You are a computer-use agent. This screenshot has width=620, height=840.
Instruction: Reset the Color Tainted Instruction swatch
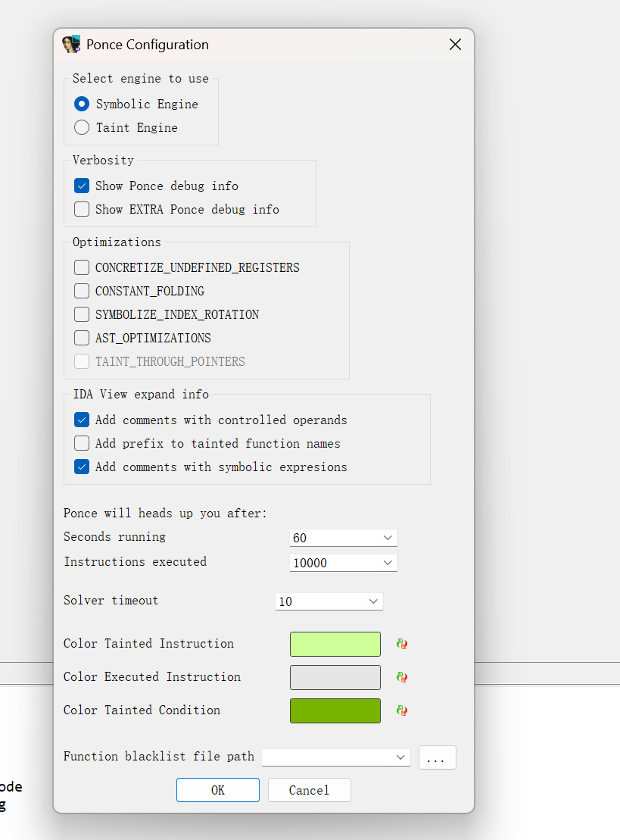[x=401, y=644]
